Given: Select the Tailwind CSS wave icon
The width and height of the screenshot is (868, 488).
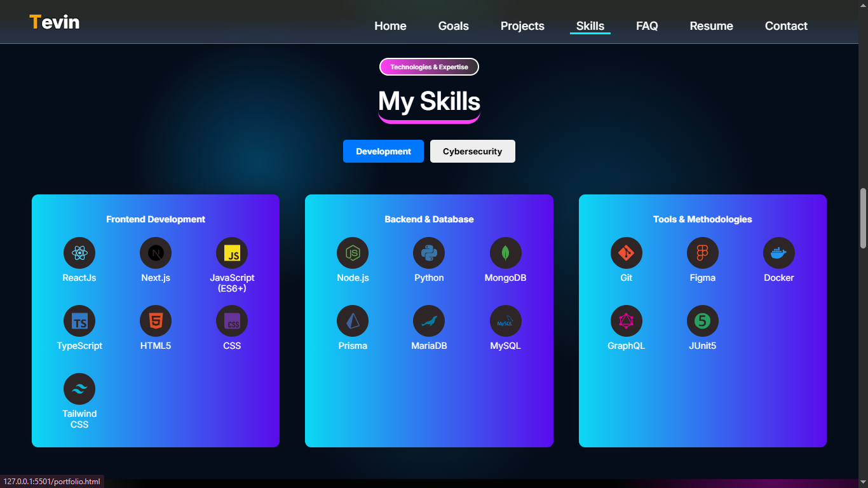Looking at the screenshot, I should click(79, 389).
